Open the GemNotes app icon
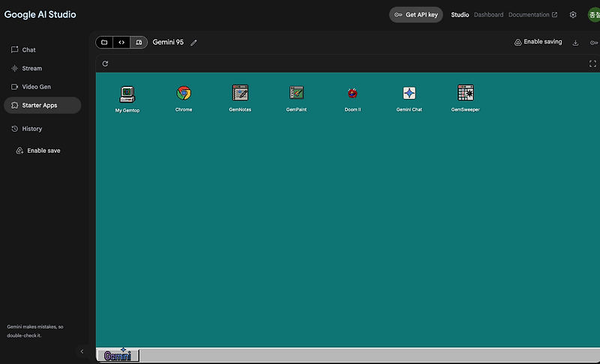 click(x=240, y=98)
